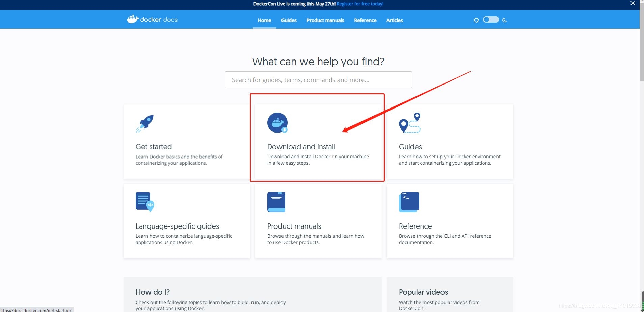
Task: Click the book icon on Product manuals card
Action: [x=276, y=201]
